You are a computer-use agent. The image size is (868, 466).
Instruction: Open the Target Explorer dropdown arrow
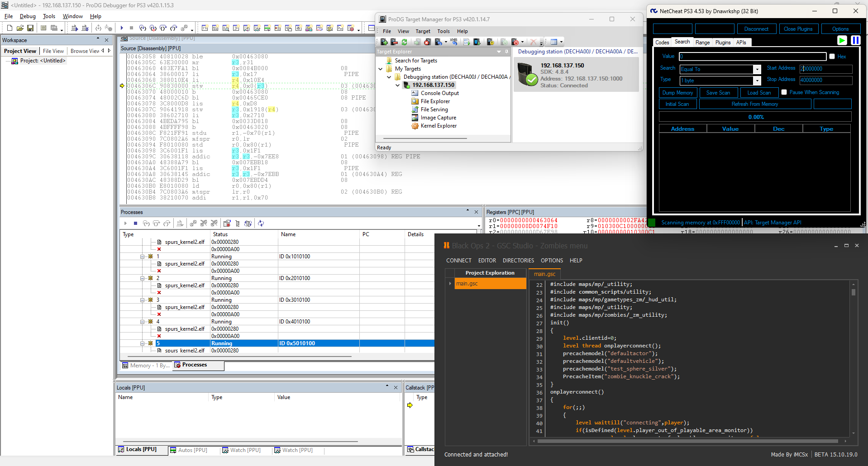coord(499,52)
